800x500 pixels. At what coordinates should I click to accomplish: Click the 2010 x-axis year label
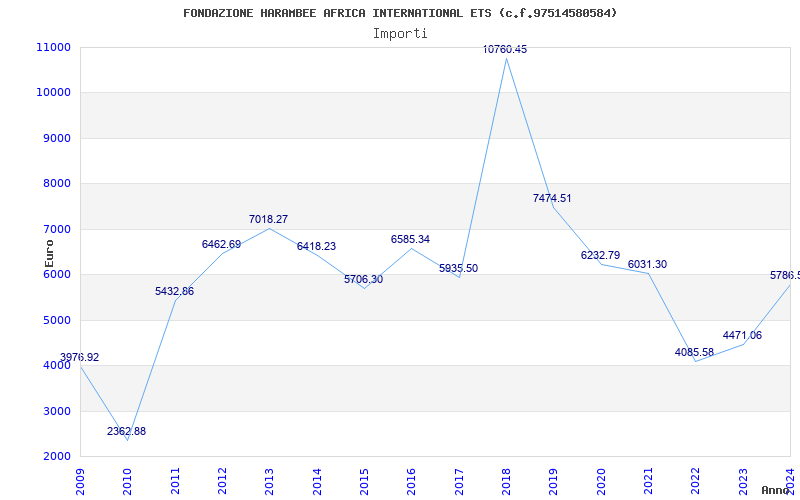click(x=128, y=482)
